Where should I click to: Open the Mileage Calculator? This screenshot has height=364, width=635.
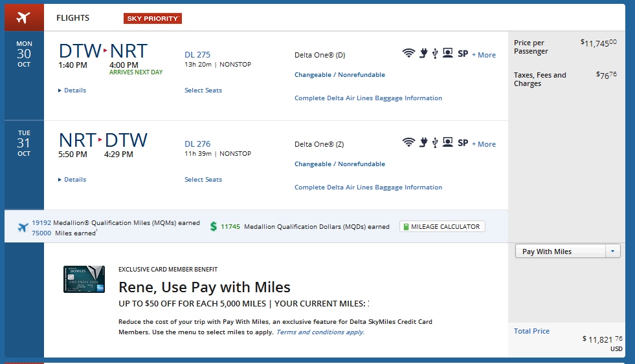coord(442,227)
